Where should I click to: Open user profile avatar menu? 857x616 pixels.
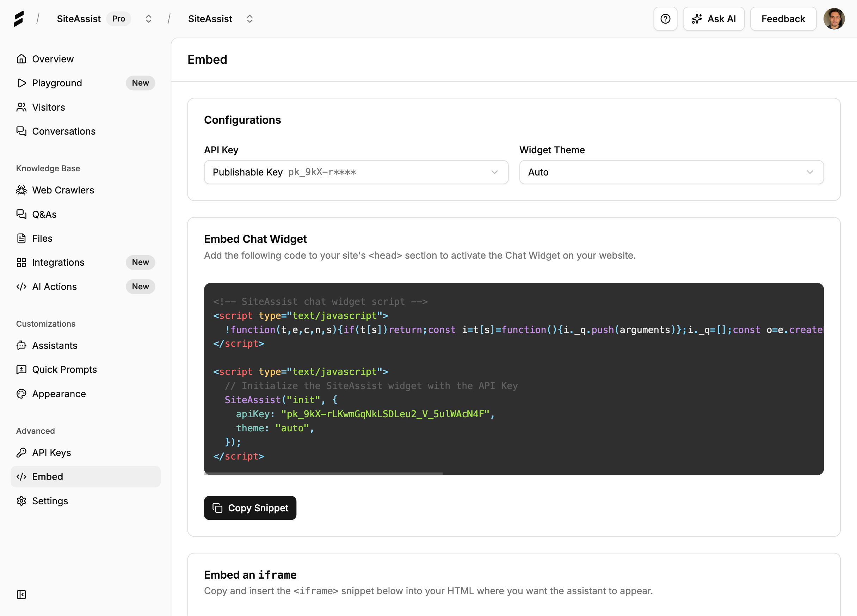[x=834, y=19]
